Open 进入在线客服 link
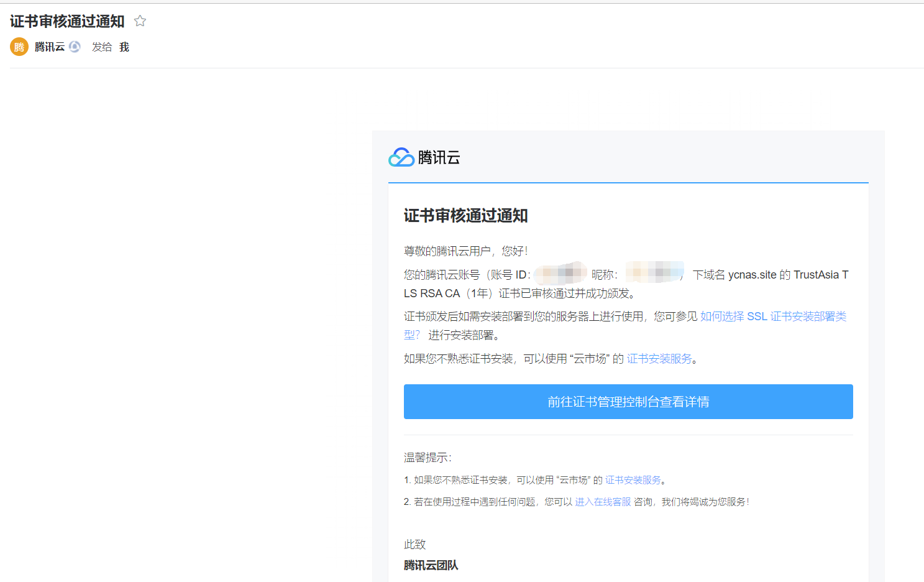924x582 pixels. (x=603, y=502)
